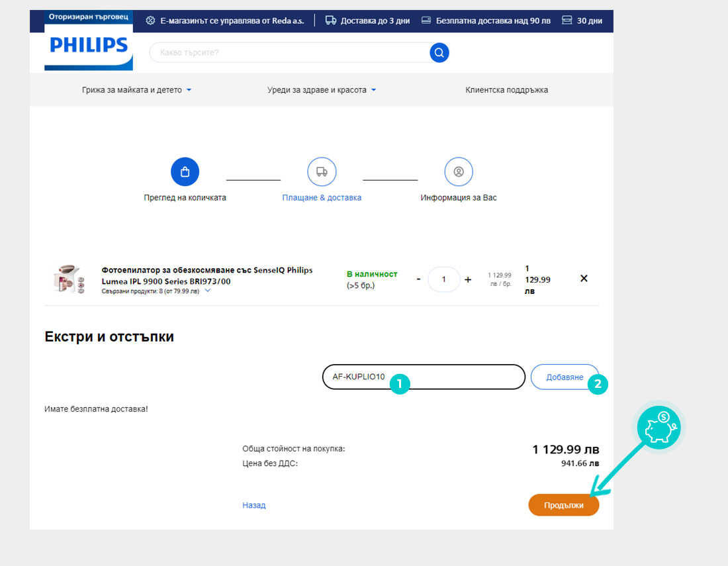Open Клиентска поддръжка page
The image size is (728, 566).
tap(506, 89)
